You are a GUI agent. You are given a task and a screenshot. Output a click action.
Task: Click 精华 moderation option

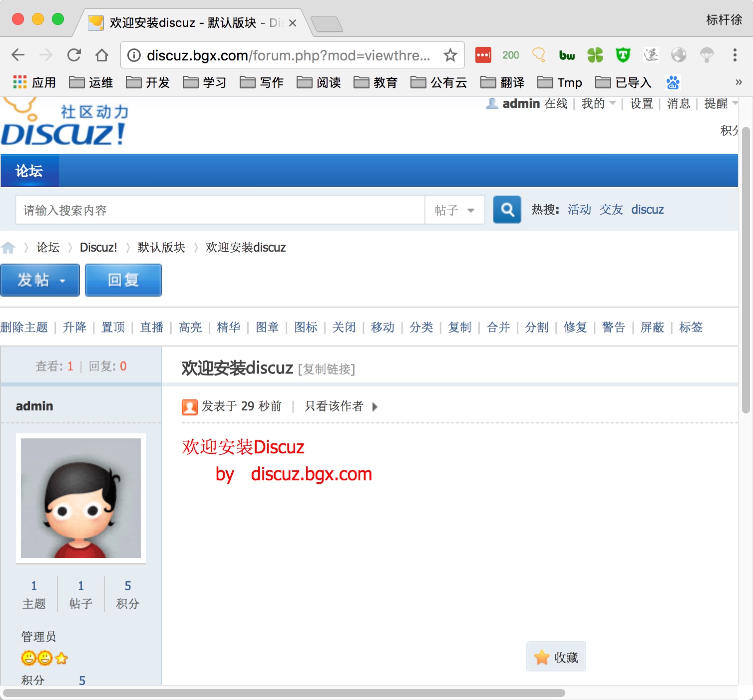click(229, 327)
